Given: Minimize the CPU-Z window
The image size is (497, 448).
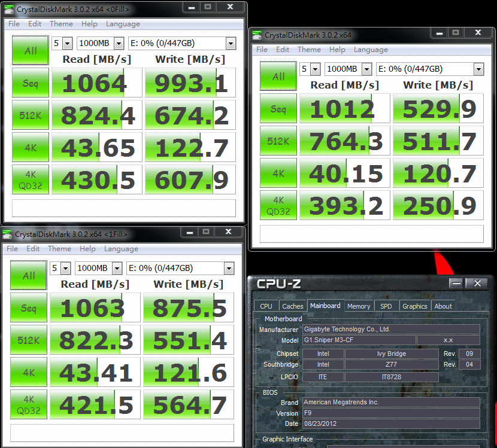Looking at the screenshot, I should (456, 283).
